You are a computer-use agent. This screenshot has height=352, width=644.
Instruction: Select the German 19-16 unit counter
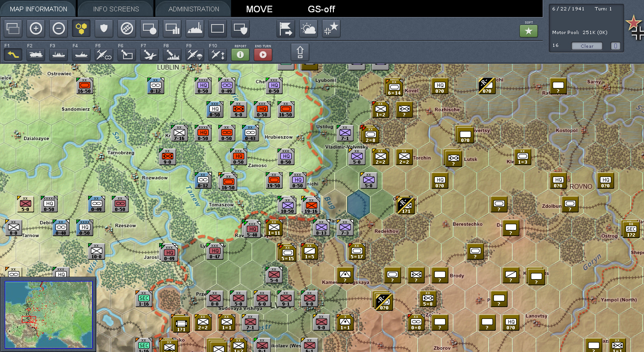coord(311,205)
